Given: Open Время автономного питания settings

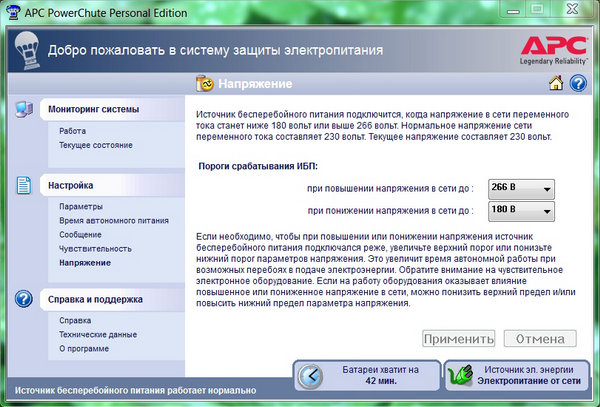Looking at the screenshot, I should pos(114,221).
